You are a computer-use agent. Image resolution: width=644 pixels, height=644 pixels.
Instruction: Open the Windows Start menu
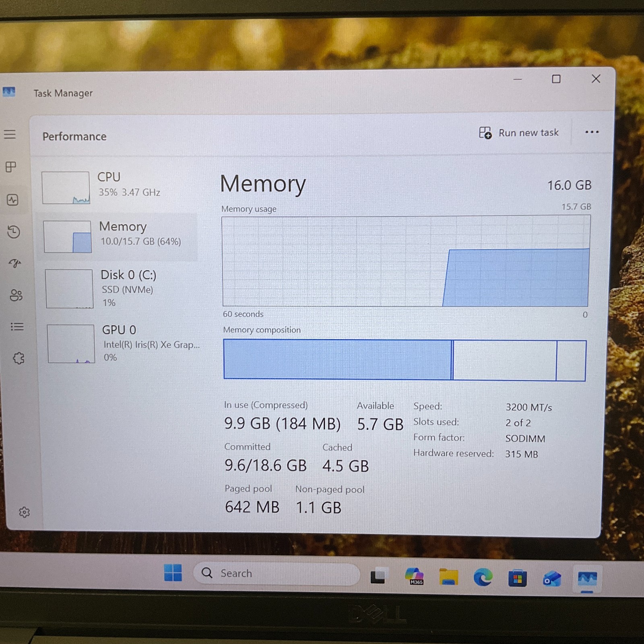[x=173, y=573]
